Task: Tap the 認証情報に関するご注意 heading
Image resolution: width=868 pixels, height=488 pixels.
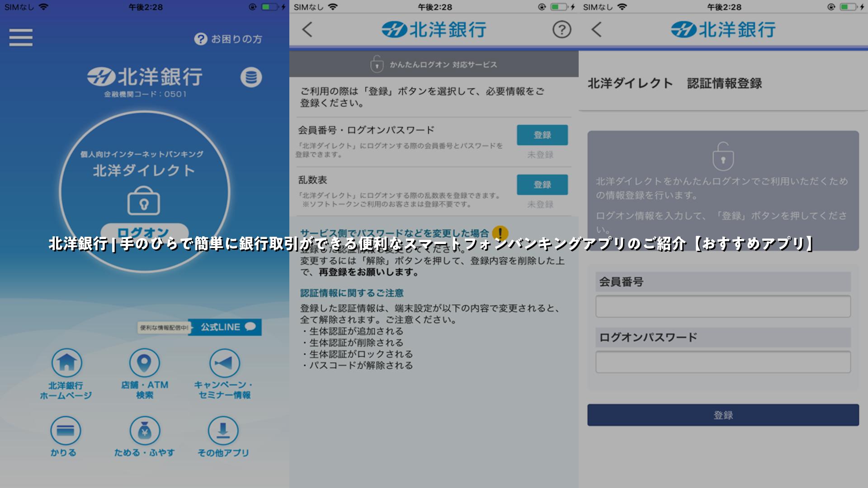Action: pyautogui.click(x=352, y=293)
